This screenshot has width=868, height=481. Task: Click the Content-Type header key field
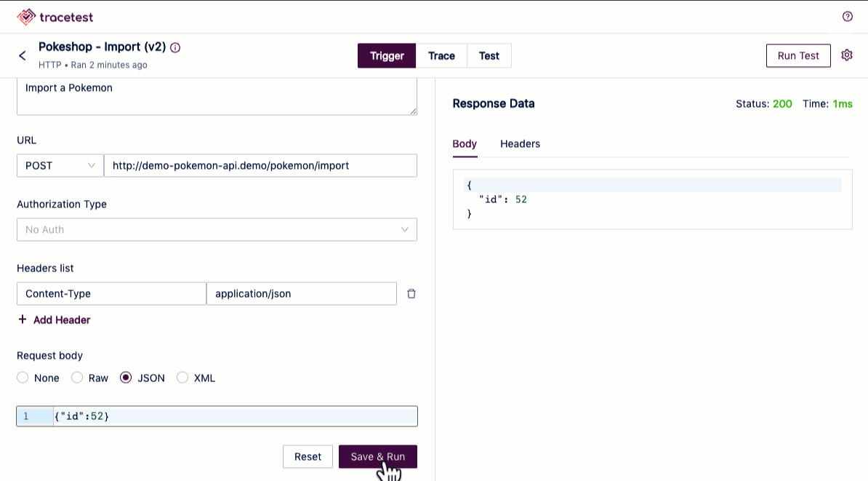click(111, 294)
